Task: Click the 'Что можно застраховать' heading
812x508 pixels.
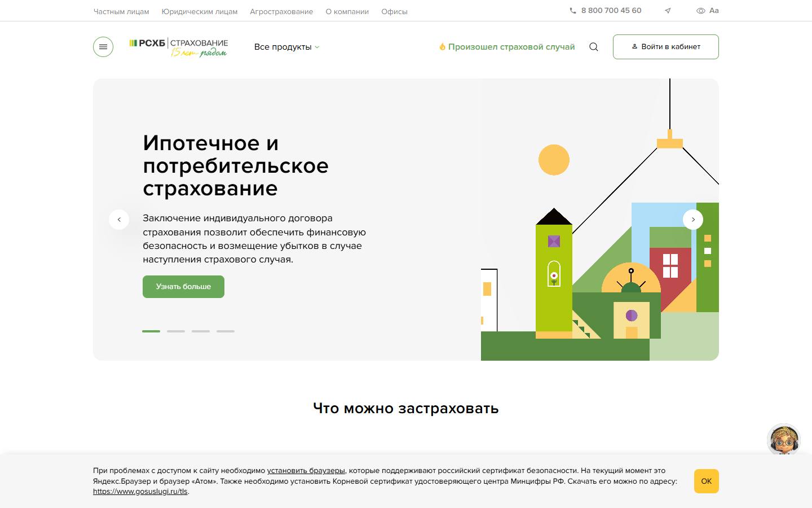Action: tap(406, 408)
